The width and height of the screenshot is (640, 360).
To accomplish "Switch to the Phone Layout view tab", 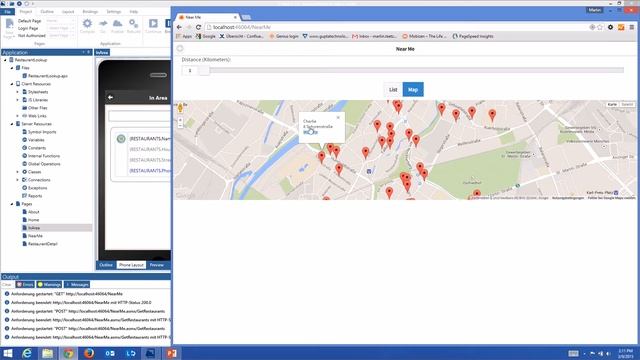I will click(x=131, y=265).
